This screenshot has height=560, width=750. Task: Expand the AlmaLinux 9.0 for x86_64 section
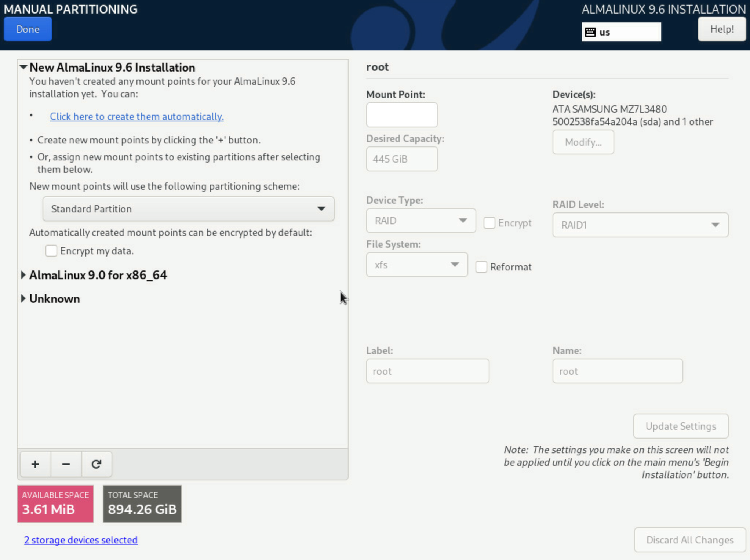pyautogui.click(x=23, y=275)
